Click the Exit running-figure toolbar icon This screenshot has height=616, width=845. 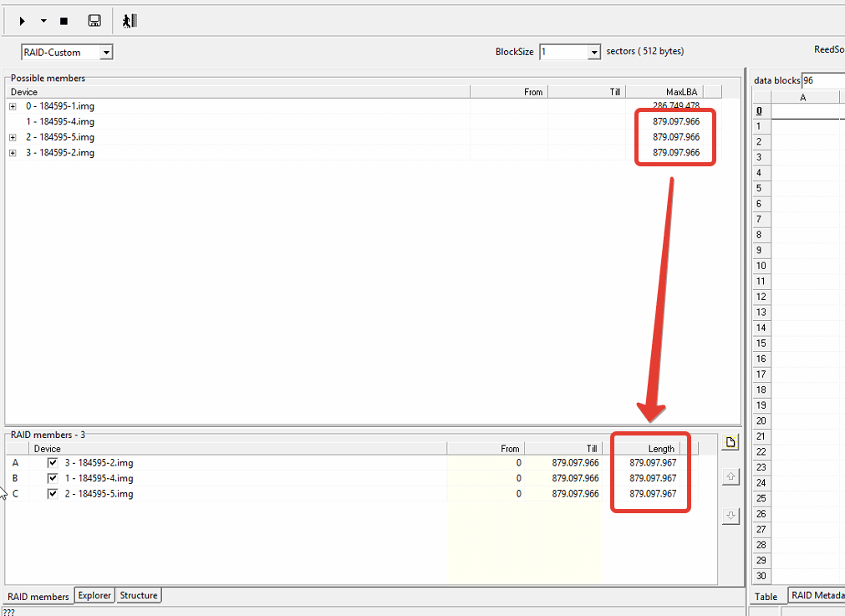click(x=130, y=21)
